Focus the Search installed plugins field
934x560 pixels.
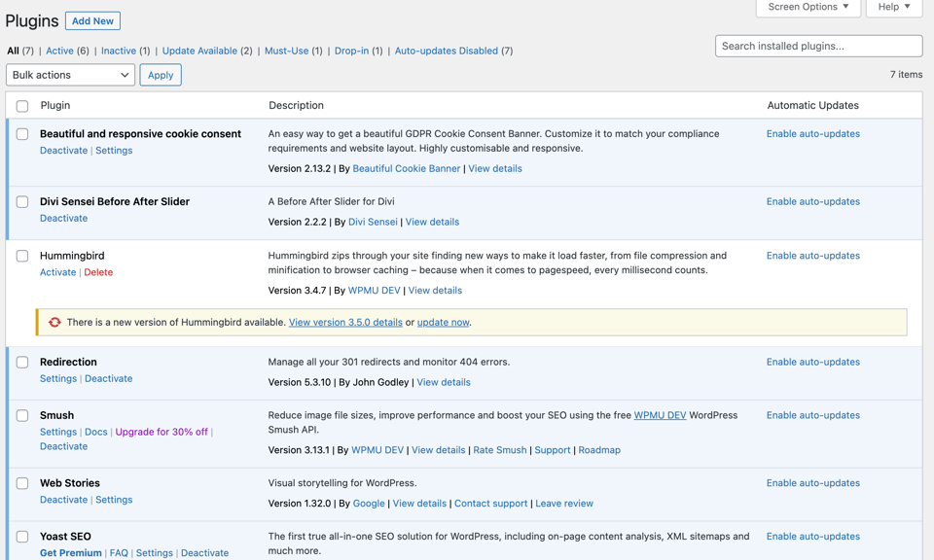click(x=818, y=46)
